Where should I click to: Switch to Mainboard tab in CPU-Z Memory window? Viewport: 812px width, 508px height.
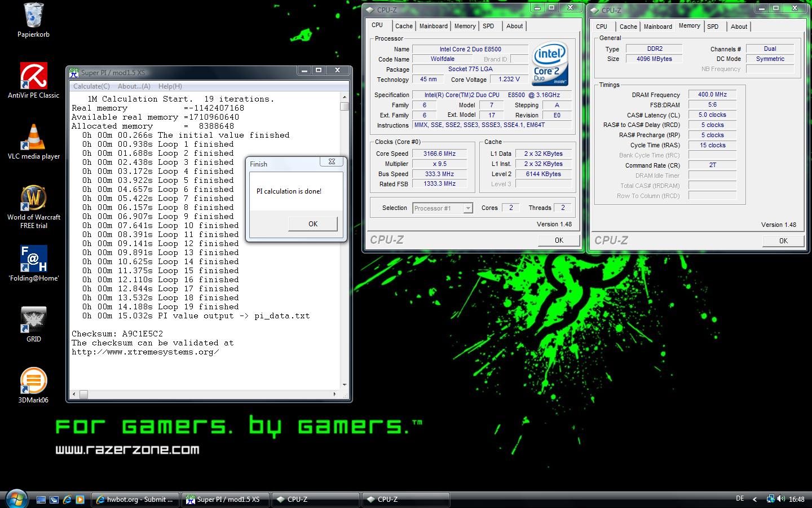[657, 27]
